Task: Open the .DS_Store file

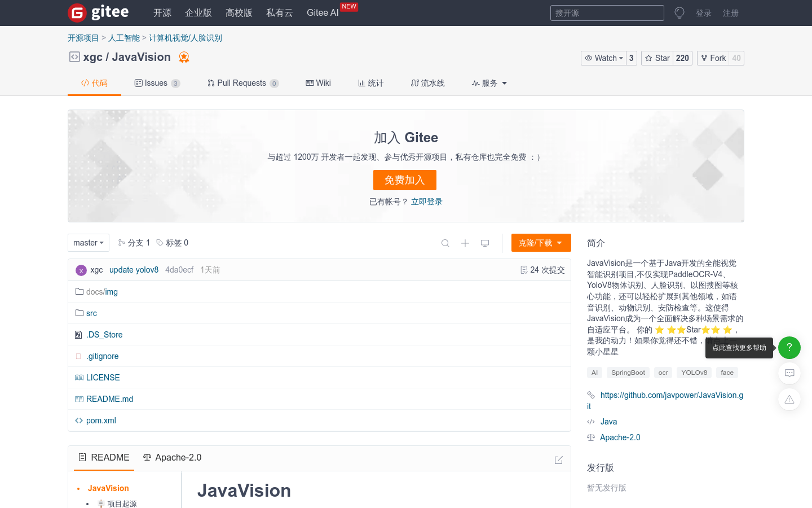Action: [104, 335]
